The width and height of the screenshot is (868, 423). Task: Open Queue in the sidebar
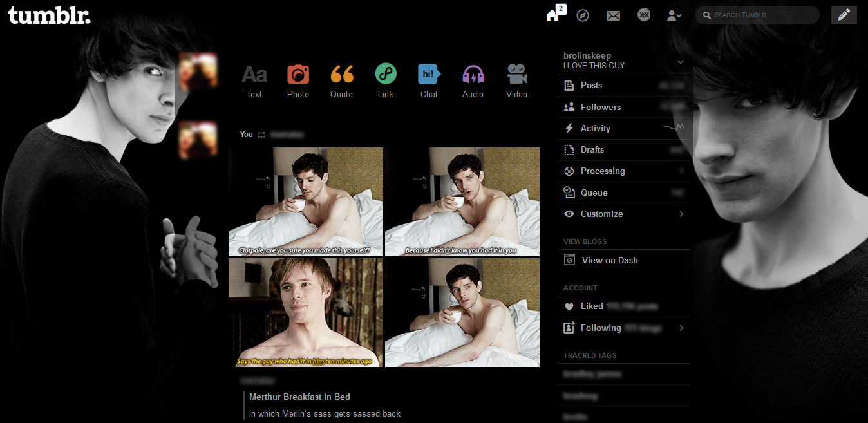pos(623,193)
